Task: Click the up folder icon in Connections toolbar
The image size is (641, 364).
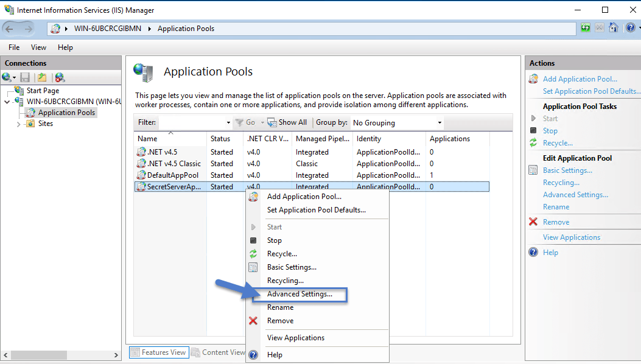Action: [x=41, y=77]
